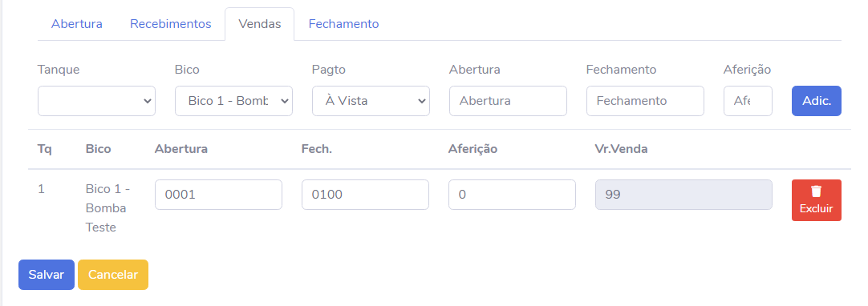Screen dimensions: 868x306
Task: Open the Fechamento tab
Action: 344,24
